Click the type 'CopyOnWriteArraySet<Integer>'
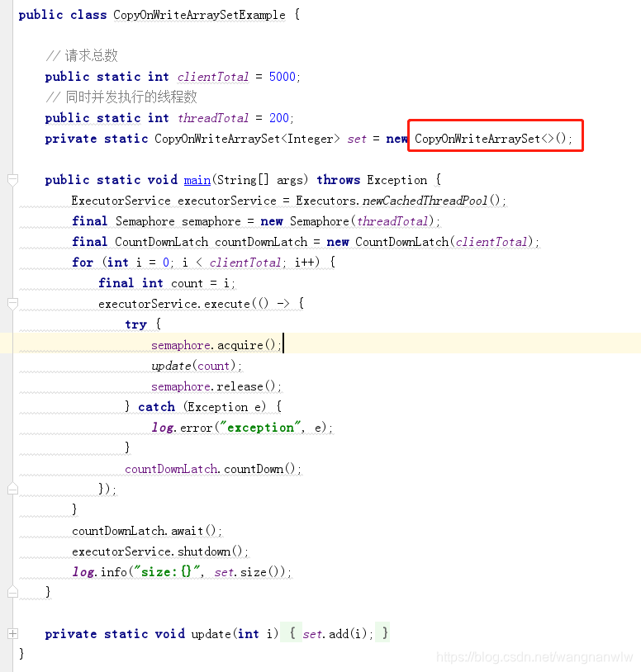The height and width of the screenshot is (672, 641). click(247, 139)
